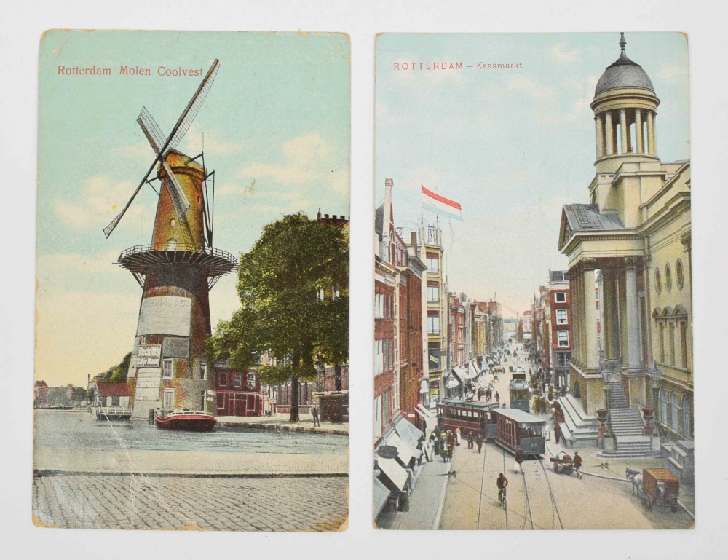Click the 'ROTTERDAM — Kaasmarkt' caption text

pyautogui.click(x=458, y=66)
